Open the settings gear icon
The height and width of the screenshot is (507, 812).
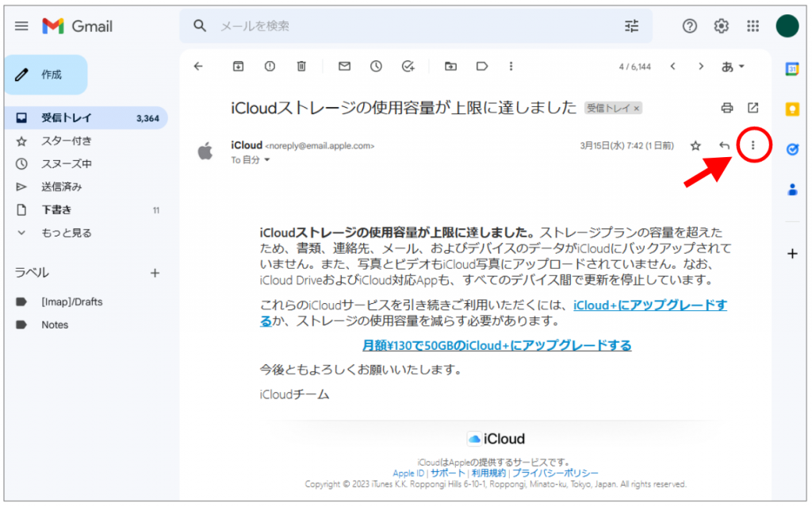click(x=721, y=26)
